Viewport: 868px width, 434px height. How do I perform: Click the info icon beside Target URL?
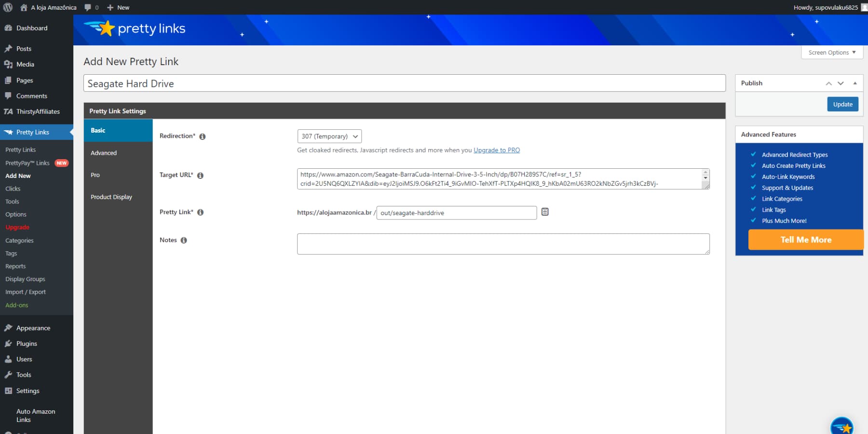[201, 176]
